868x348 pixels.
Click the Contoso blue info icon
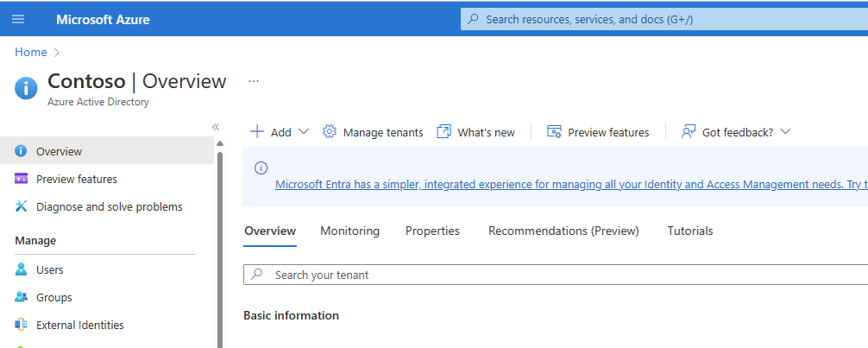pos(26,88)
